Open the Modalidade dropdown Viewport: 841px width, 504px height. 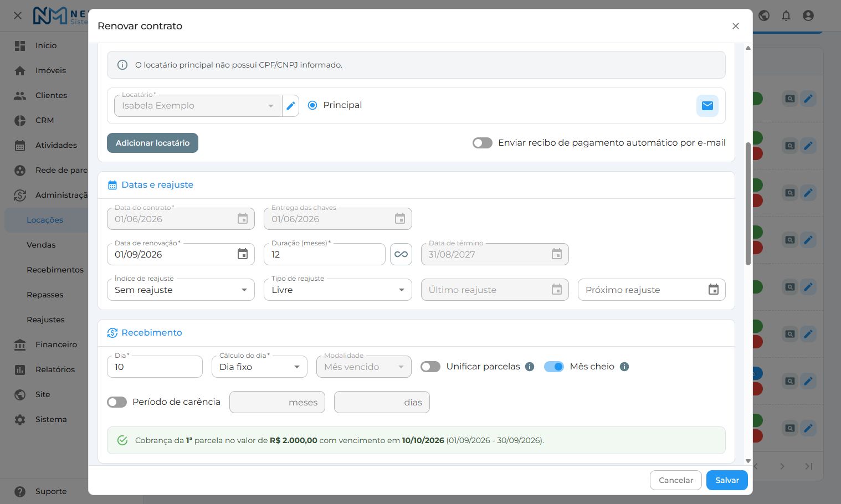(x=364, y=367)
